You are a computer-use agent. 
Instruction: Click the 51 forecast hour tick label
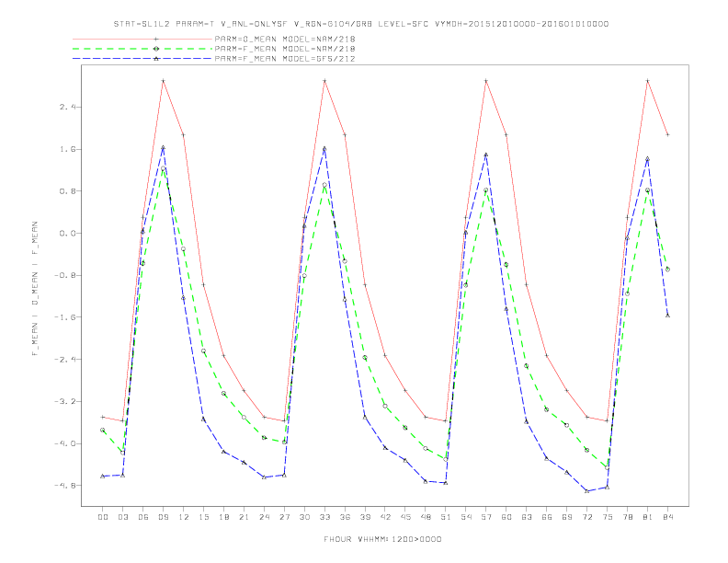tap(446, 517)
